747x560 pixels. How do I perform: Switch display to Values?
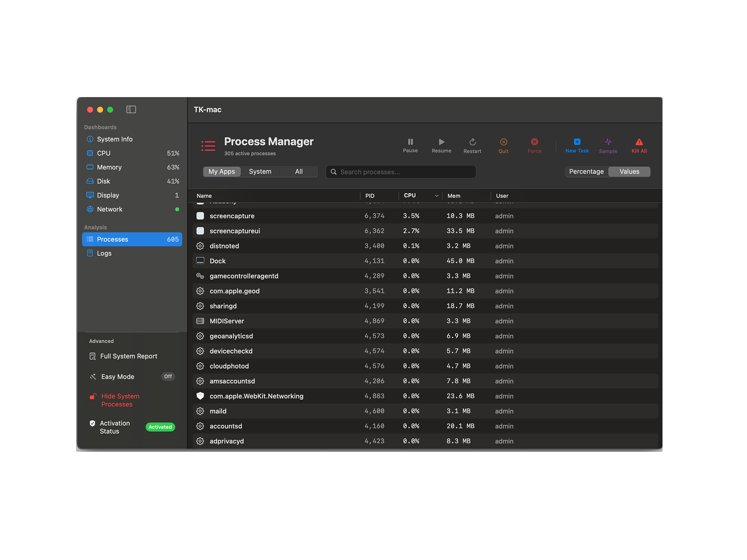pos(629,172)
